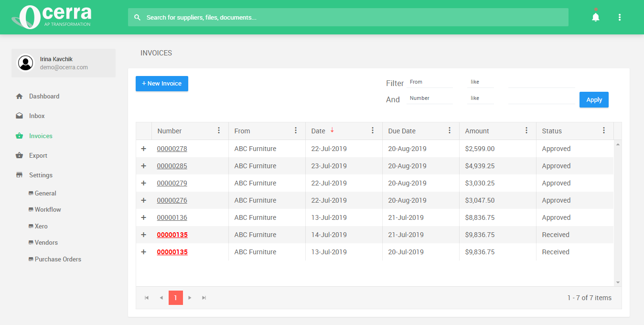
Task: Sort by the Status column header
Action: (x=552, y=131)
